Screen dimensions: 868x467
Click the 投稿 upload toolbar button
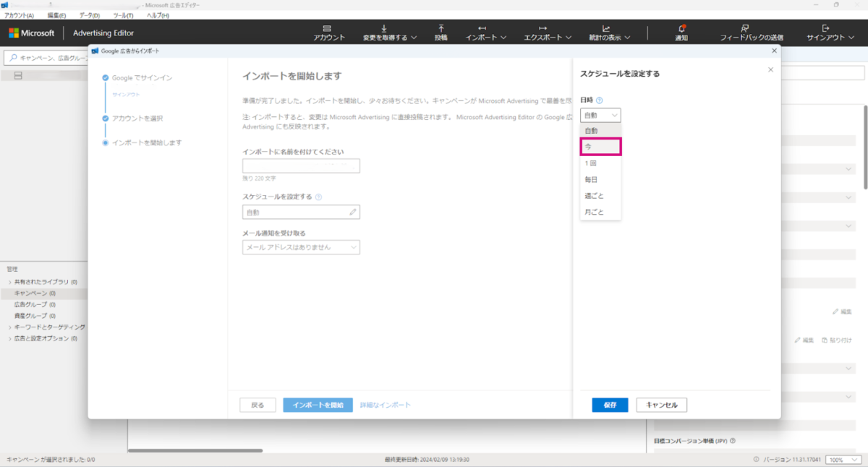coord(441,33)
